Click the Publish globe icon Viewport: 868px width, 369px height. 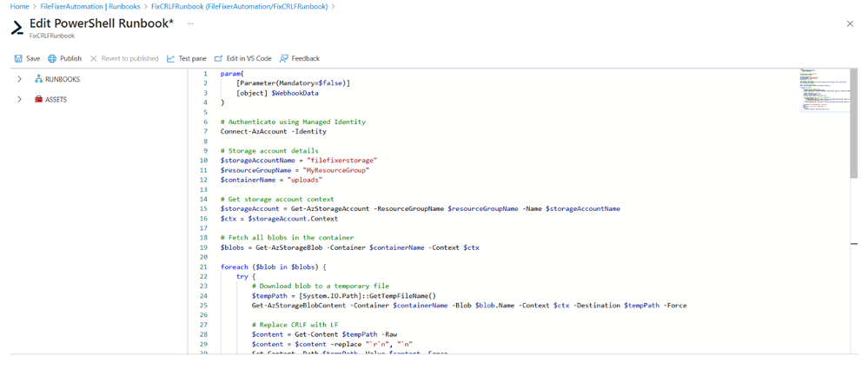pyautogui.click(x=52, y=58)
